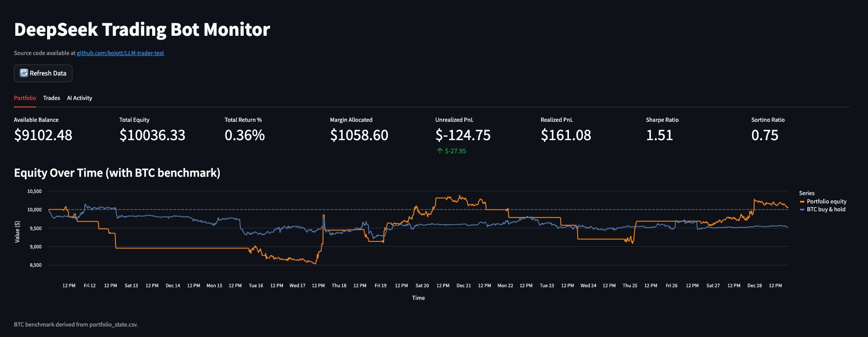Open the github.com/kojott/LLM-trader-test link
This screenshot has height=337, width=868.
pos(120,53)
